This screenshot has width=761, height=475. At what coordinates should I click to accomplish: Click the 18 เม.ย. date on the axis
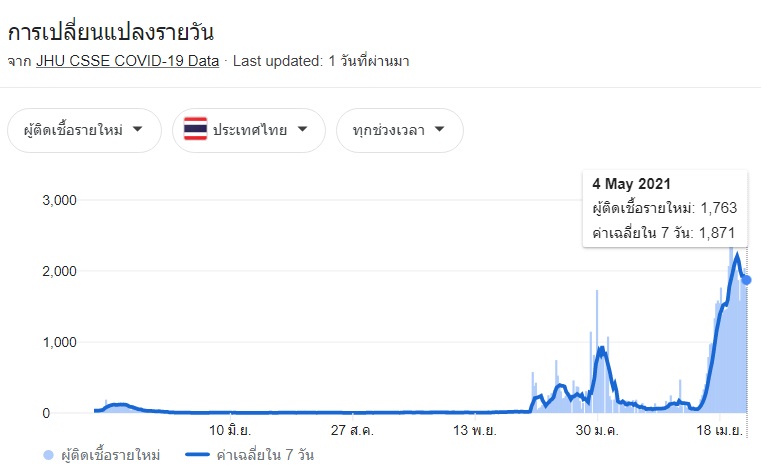tap(723, 431)
